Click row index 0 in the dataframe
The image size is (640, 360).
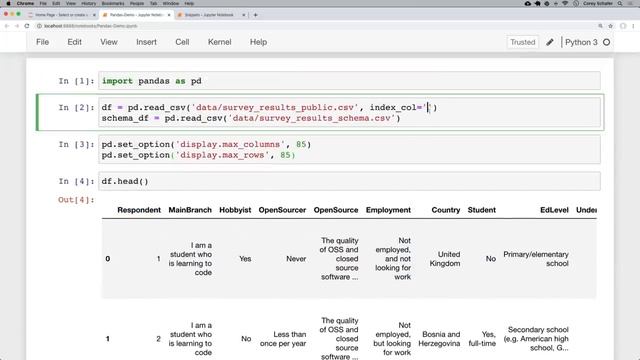point(108,259)
